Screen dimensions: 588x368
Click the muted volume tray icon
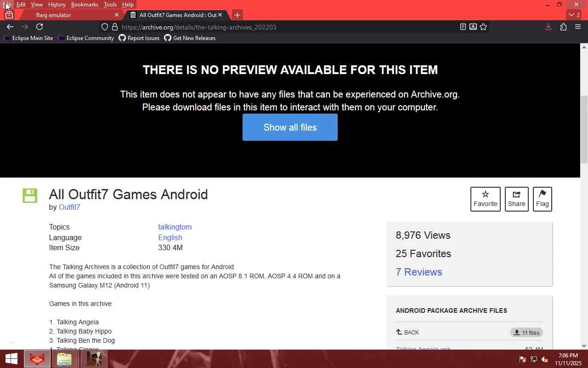(545, 359)
